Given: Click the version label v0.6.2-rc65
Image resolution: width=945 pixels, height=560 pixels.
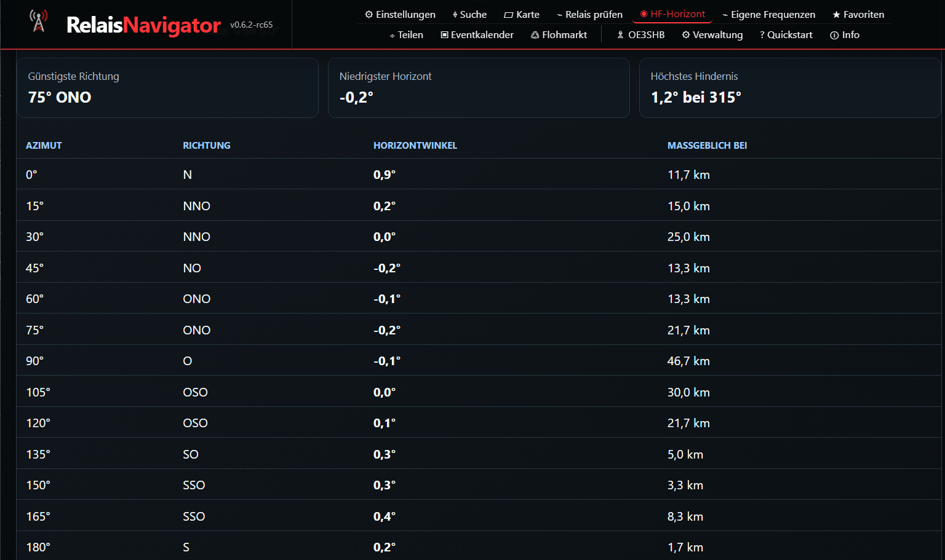Looking at the screenshot, I should [251, 25].
